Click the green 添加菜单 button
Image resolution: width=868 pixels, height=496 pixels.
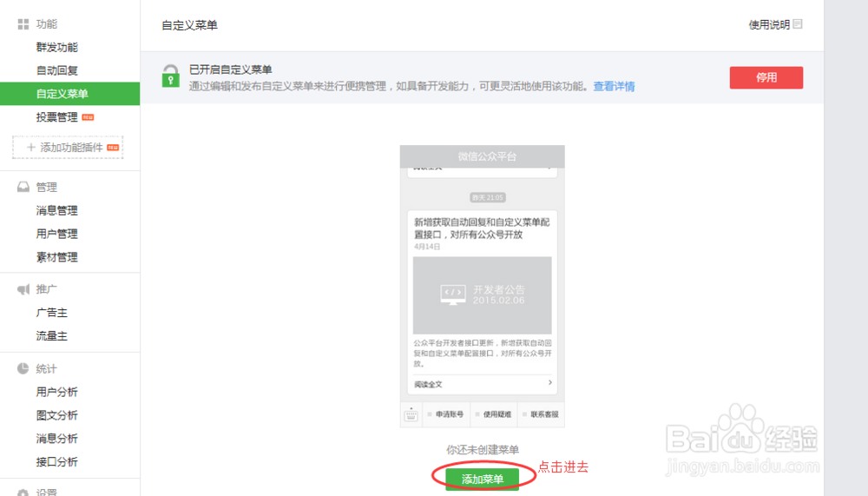click(482, 479)
